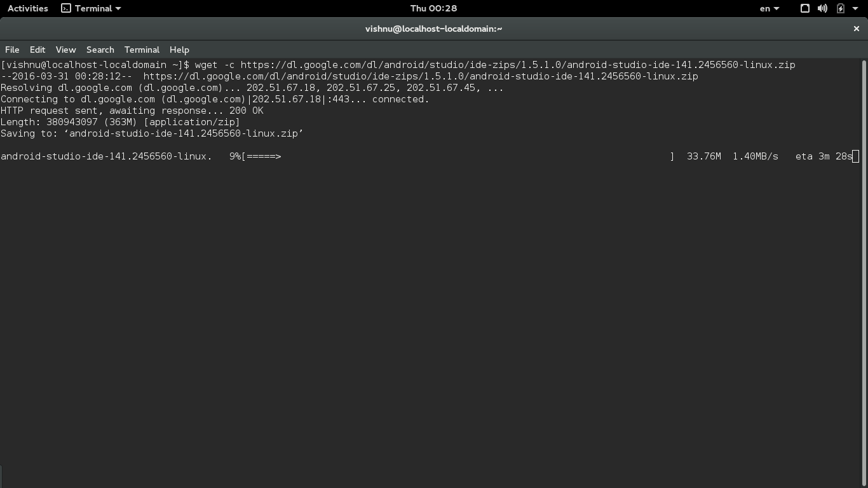
Task: Close the terminal window
Action: point(856,29)
